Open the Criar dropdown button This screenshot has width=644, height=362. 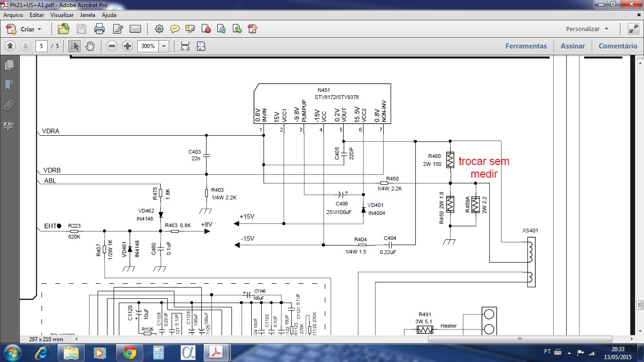pos(24,29)
